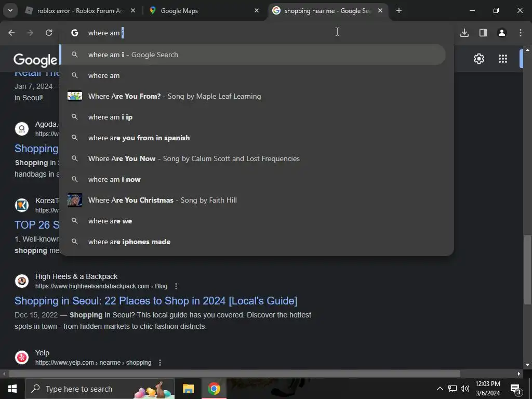Open the Chrome downloads icon

(464, 33)
